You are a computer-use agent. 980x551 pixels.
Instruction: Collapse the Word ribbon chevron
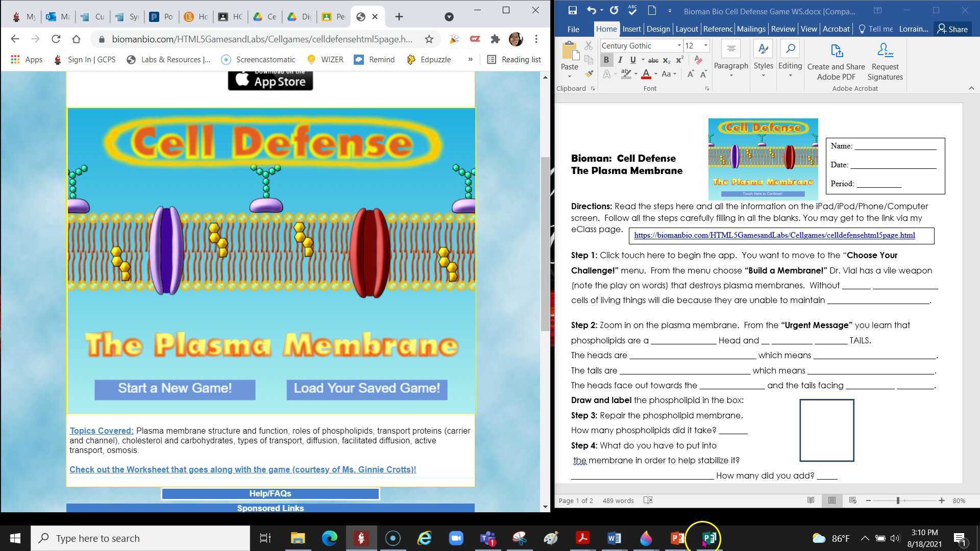971,88
